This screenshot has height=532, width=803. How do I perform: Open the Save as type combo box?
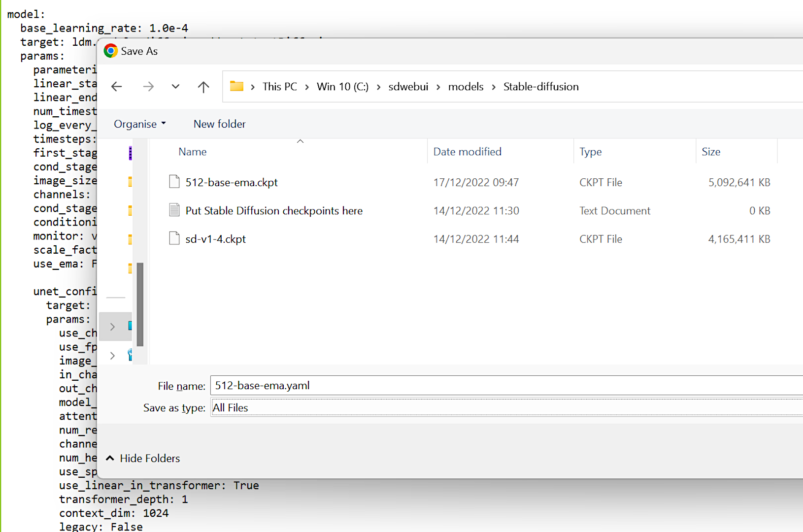[506, 408]
